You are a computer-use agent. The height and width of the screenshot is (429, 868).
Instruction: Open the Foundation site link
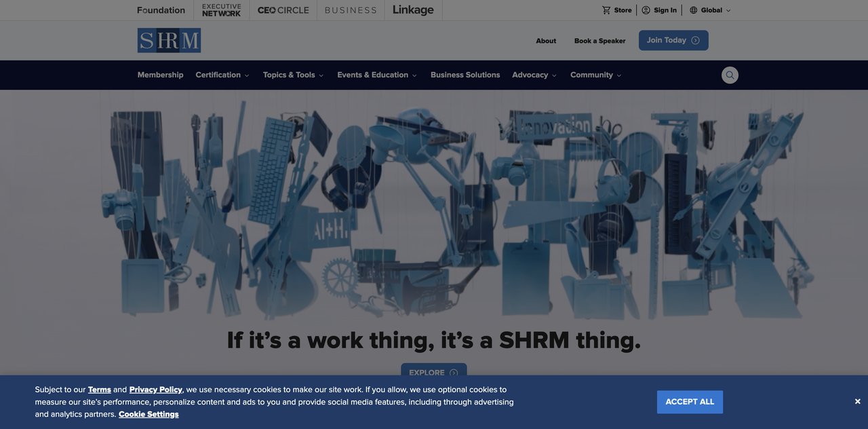[161, 10]
